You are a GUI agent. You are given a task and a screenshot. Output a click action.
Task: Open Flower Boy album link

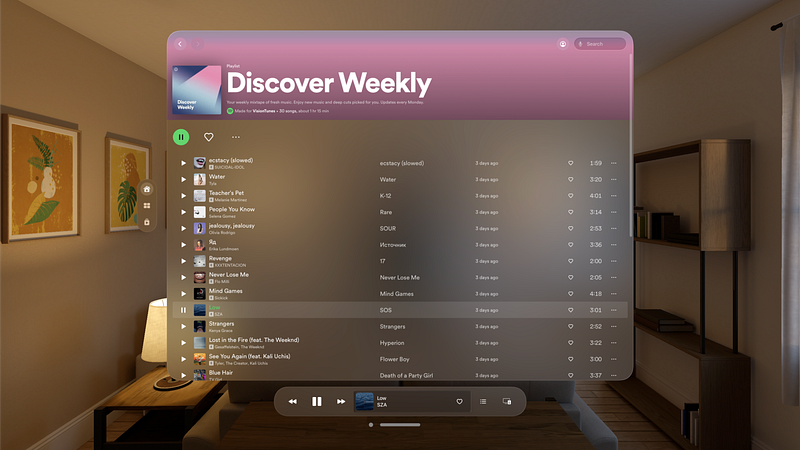click(394, 359)
